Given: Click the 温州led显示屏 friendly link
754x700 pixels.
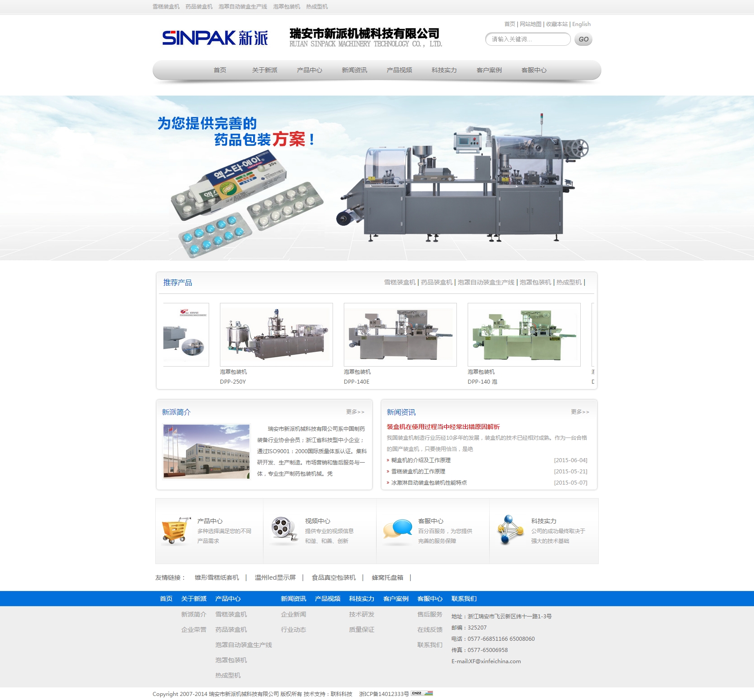Looking at the screenshot, I should [x=275, y=577].
